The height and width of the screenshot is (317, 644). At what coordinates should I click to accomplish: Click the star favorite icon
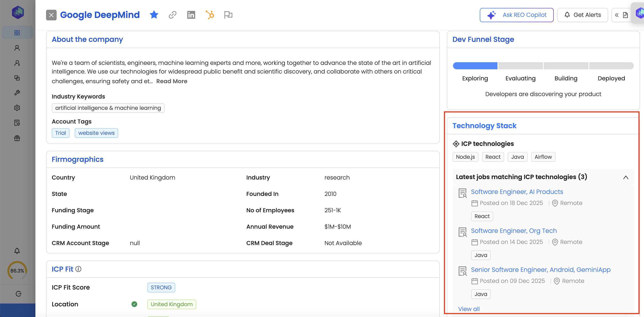coord(154,15)
